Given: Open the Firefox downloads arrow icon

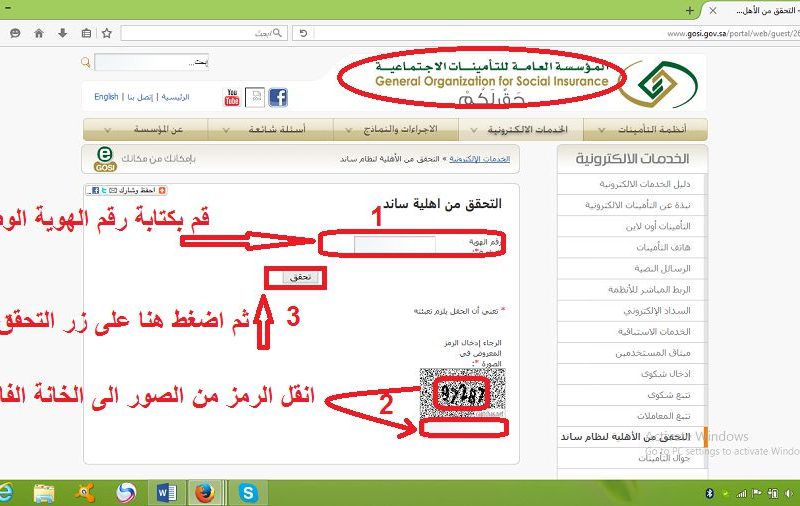Looking at the screenshot, I should tap(62, 33).
